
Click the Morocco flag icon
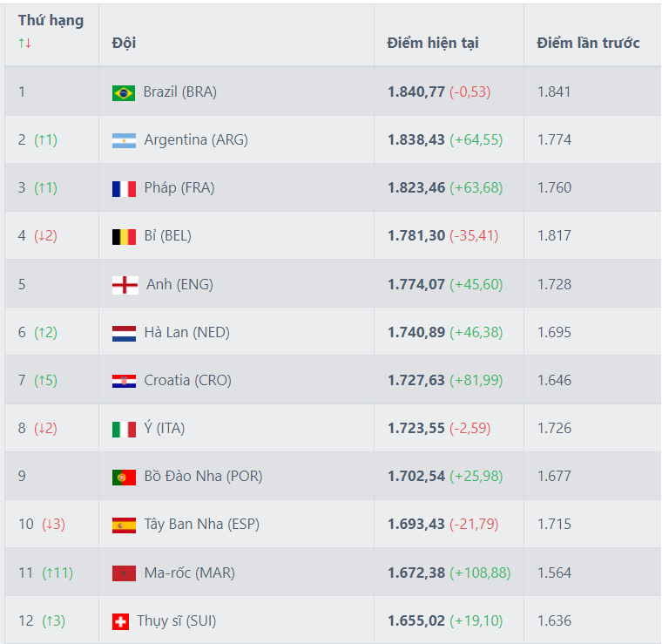(x=124, y=573)
